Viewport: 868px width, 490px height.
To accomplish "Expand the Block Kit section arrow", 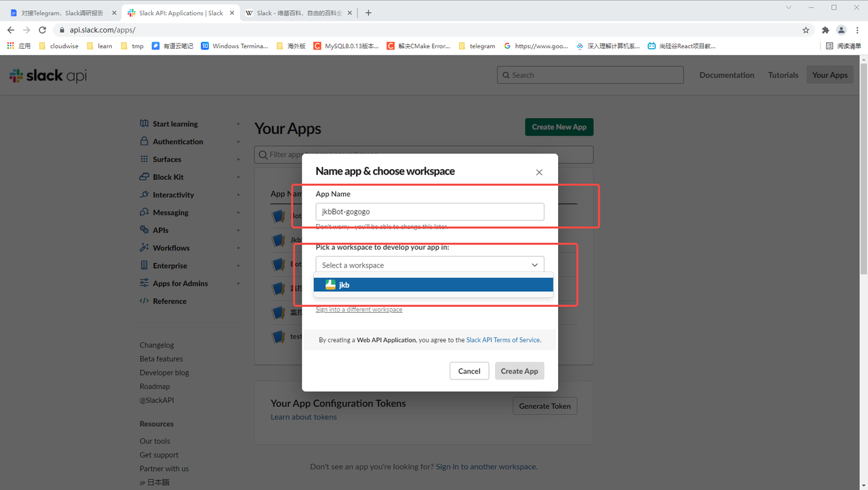I will pos(239,176).
